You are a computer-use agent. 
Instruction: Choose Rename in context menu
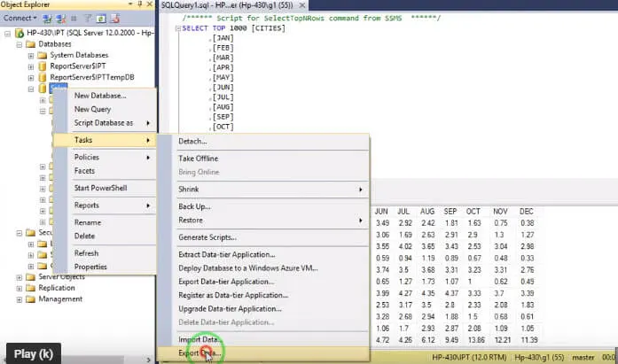point(105,222)
